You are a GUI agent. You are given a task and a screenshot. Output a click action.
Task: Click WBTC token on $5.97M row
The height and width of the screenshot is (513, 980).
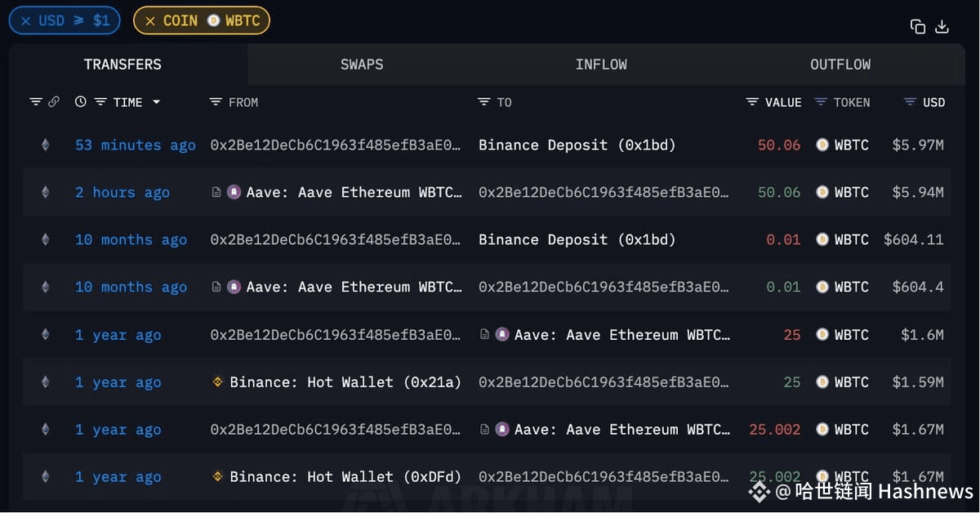pyautogui.click(x=852, y=145)
